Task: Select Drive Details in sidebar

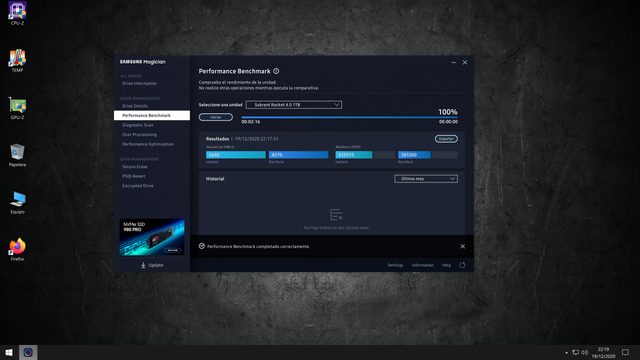Action: click(135, 106)
